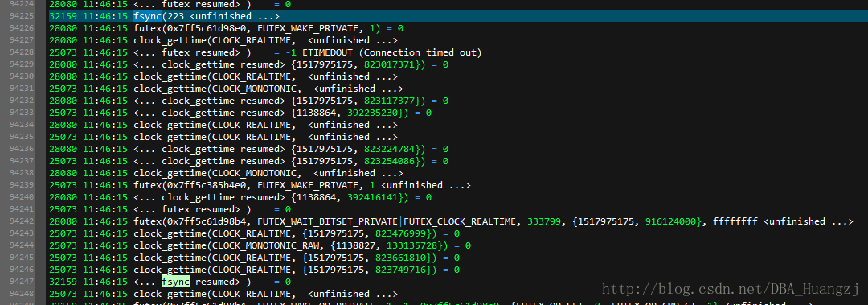Click line number 94239 in the gutter

[x=23, y=185]
